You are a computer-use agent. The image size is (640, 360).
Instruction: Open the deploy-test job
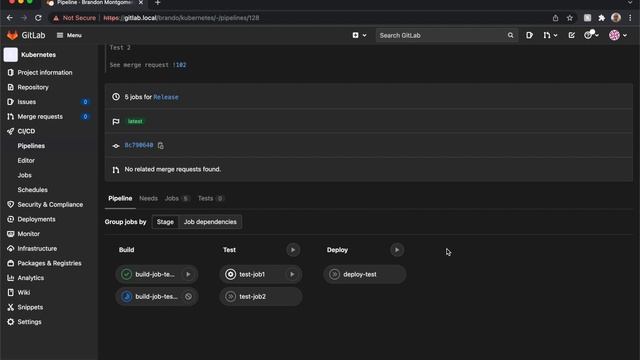365,275
